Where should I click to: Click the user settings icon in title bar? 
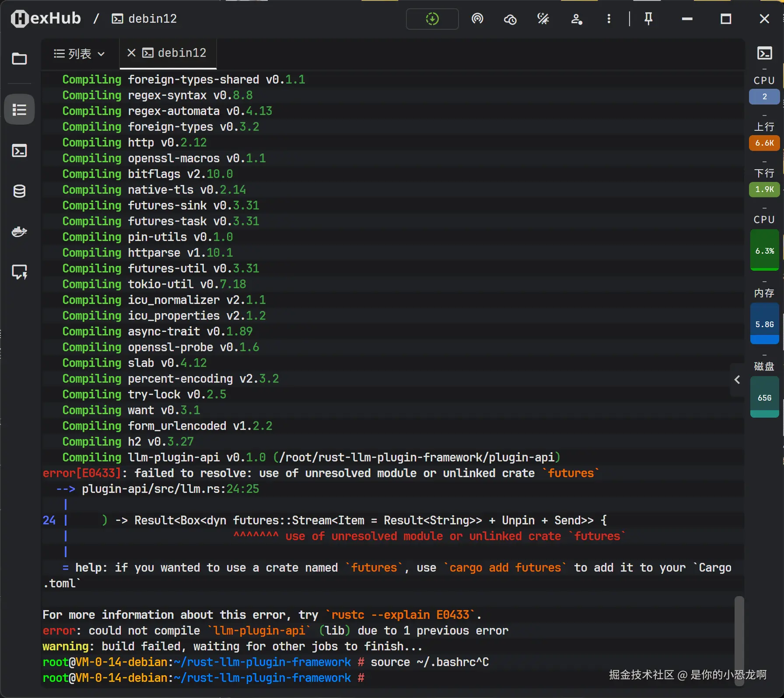click(x=576, y=19)
